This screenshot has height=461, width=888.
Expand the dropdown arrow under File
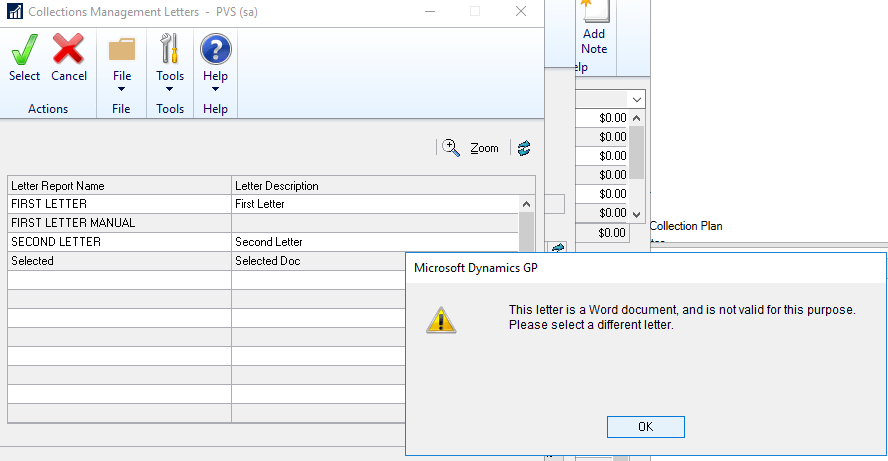click(x=122, y=89)
